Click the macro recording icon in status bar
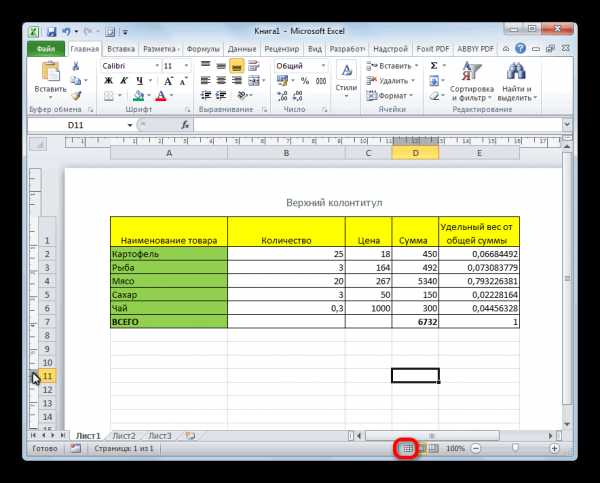The width and height of the screenshot is (600, 483). tap(76, 448)
